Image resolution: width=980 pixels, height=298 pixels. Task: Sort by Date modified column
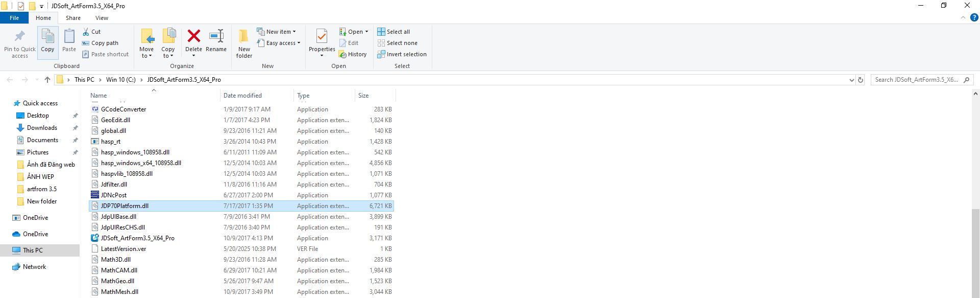point(257,96)
